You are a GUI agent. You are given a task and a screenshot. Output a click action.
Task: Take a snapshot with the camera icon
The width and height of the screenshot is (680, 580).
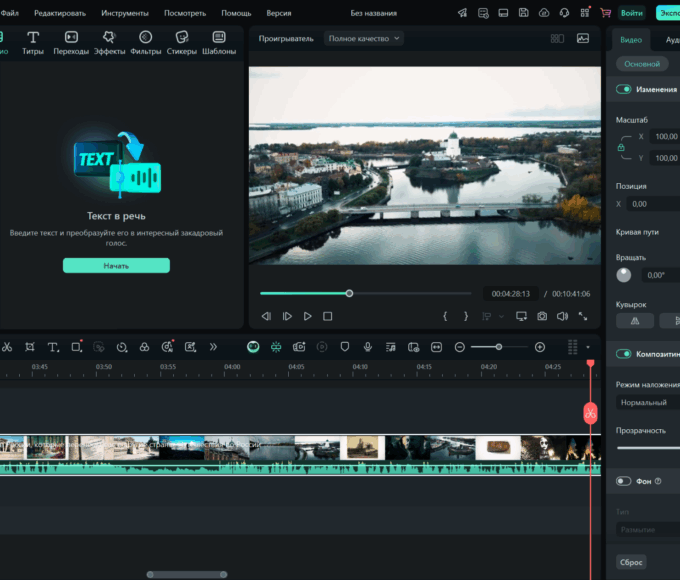point(542,316)
